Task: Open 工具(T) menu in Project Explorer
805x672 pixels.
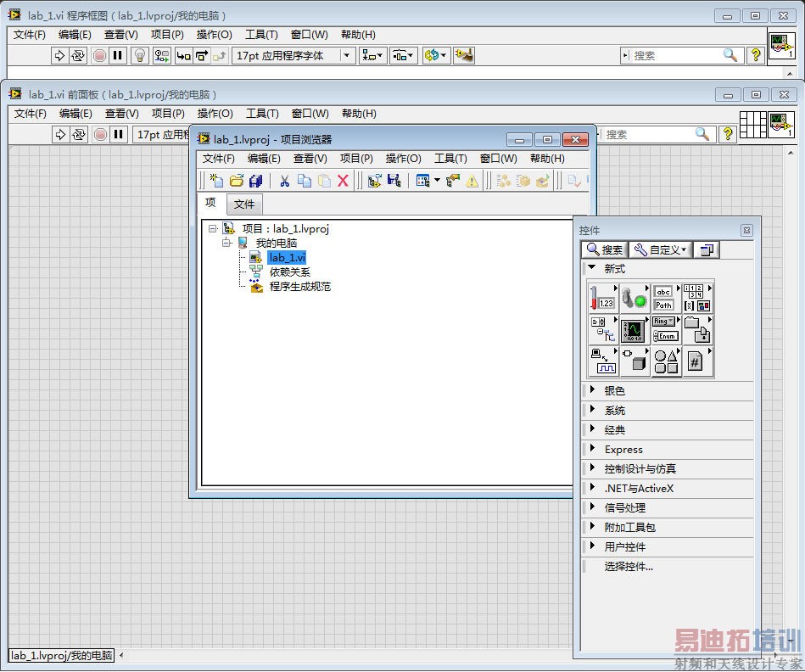Action: tap(450, 159)
